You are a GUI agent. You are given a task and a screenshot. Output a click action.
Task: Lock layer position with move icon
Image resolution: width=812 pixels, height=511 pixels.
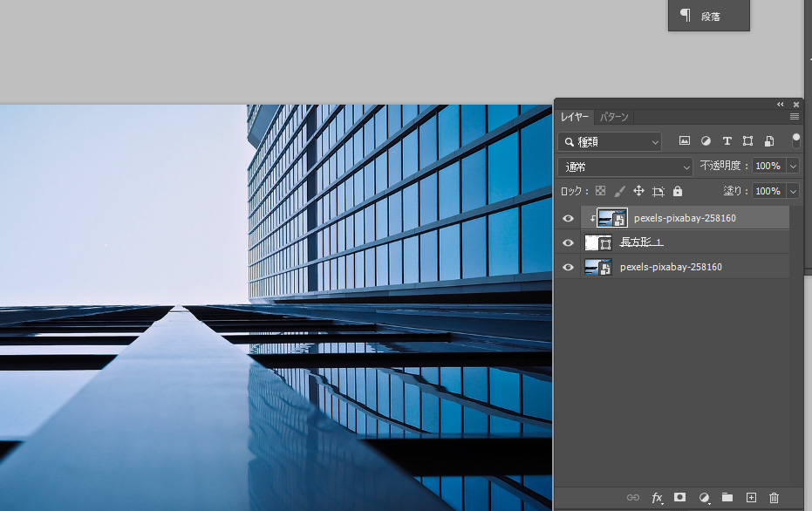point(638,191)
